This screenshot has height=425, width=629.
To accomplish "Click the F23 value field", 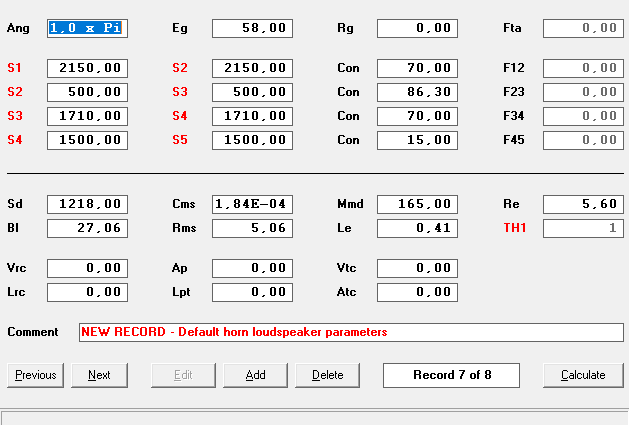I will (x=583, y=92).
